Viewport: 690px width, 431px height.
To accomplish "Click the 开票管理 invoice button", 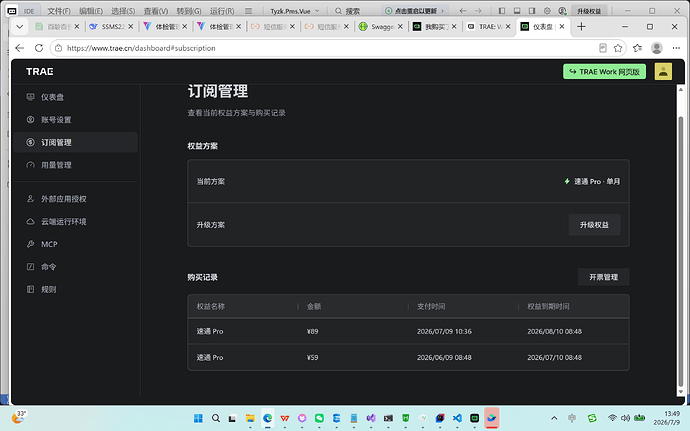I will [603, 277].
